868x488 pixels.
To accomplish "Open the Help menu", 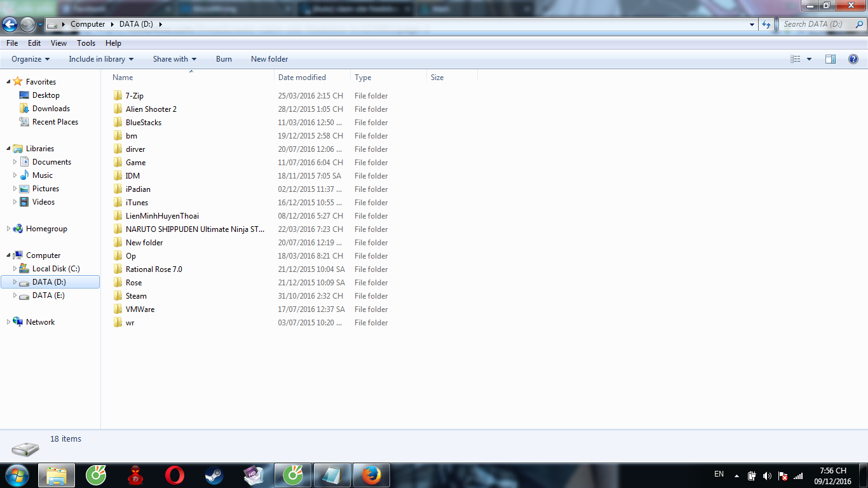I will pos(113,43).
